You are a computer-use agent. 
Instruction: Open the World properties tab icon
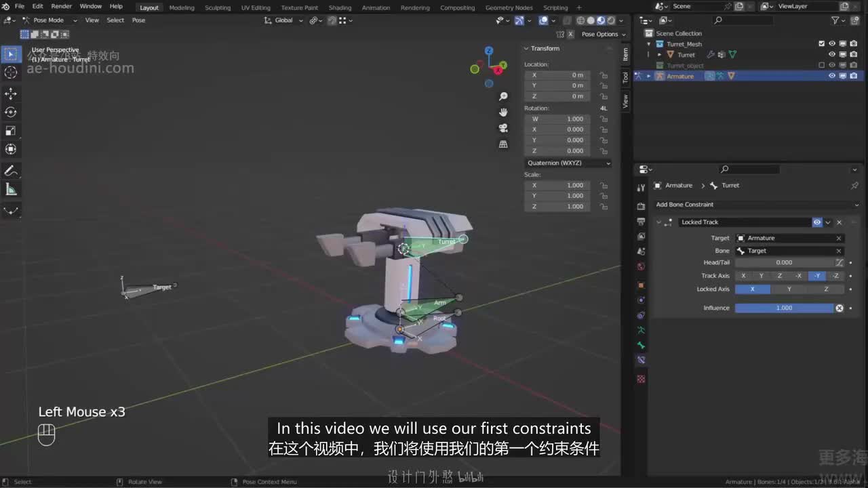[x=641, y=266]
